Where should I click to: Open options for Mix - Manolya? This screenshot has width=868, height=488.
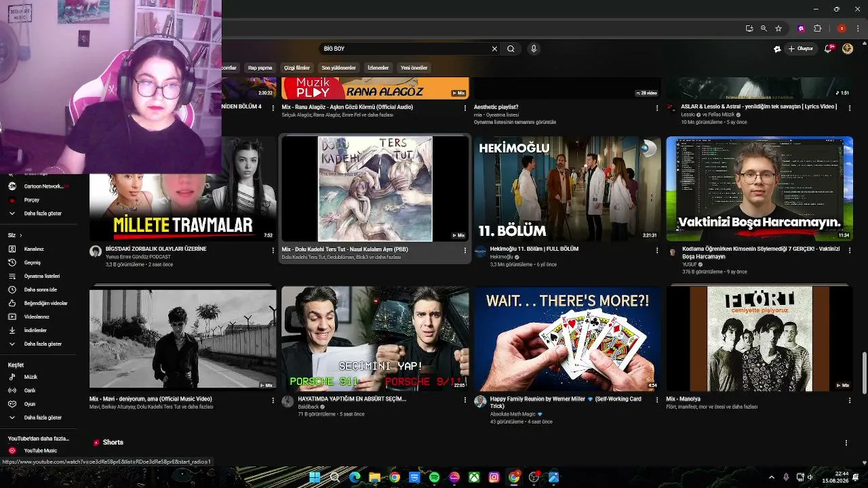coord(849,400)
